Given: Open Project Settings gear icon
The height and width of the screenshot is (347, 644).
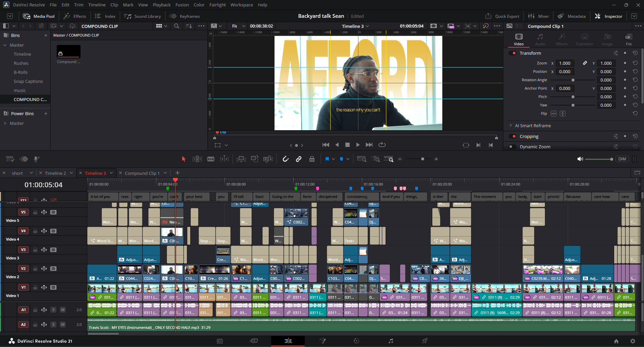Looking at the screenshot, I should coord(633,341).
